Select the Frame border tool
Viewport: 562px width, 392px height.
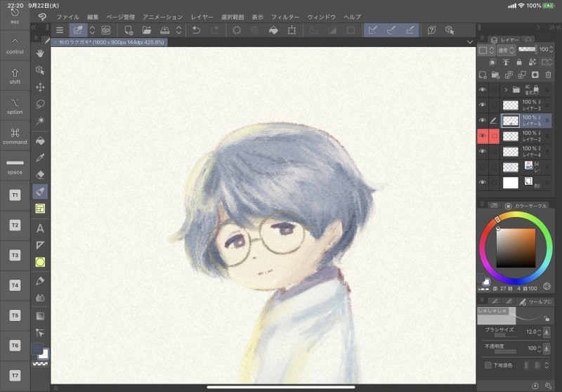coord(40,209)
